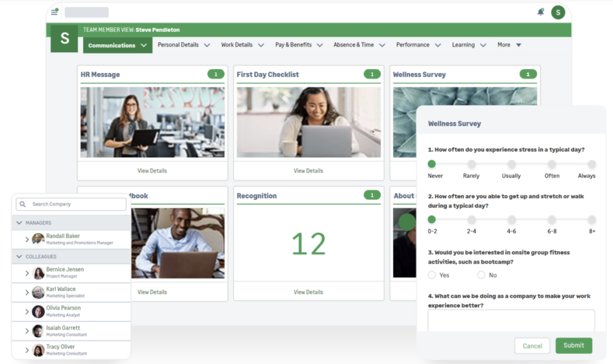The height and width of the screenshot is (364, 613).
Task: Click the Search Company input field
Action: 71,204
